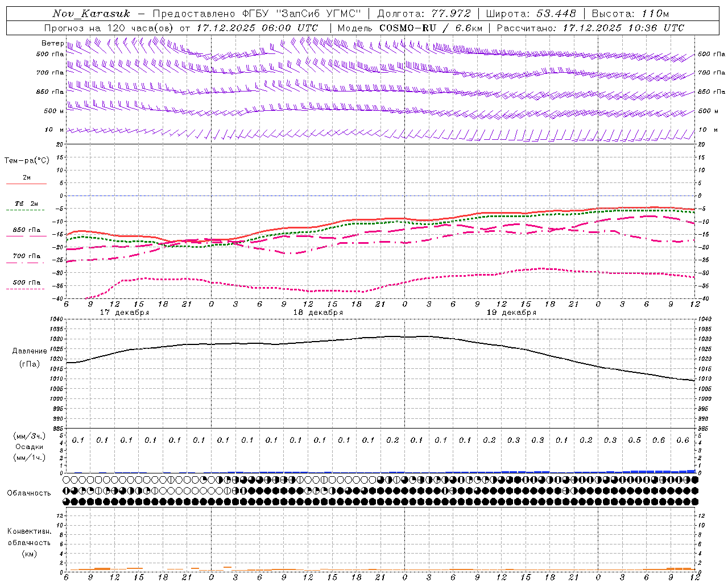Image resolution: width=728 pixels, height=582 pixels.
Task: Click the (км) unit label under convective cloudiness
Action: 29,554
